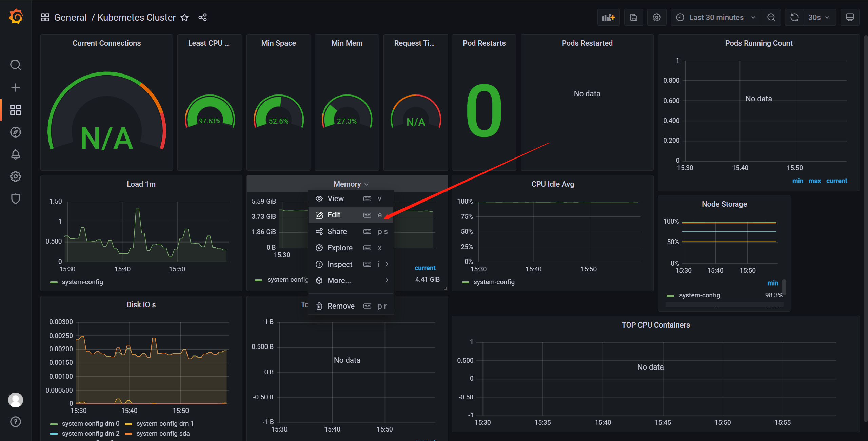Image resolution: width=868 pixels, height=441 pixels.
Task: Cycle view mode with monitor icon
Action: [x=850, y=17]
